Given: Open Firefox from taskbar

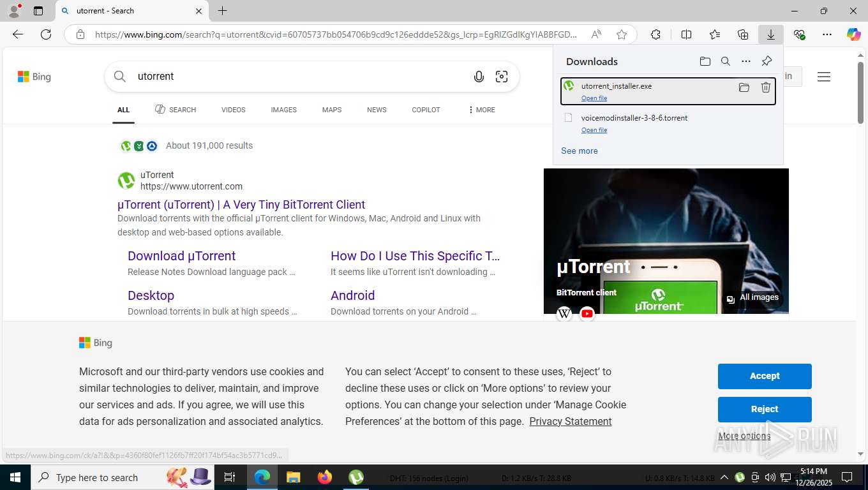Looking at the screenshot, I should click(325, 477).
